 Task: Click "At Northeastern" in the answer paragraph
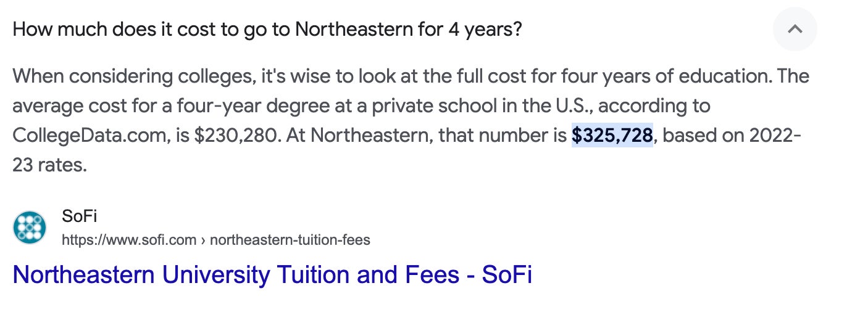point(357,135)
